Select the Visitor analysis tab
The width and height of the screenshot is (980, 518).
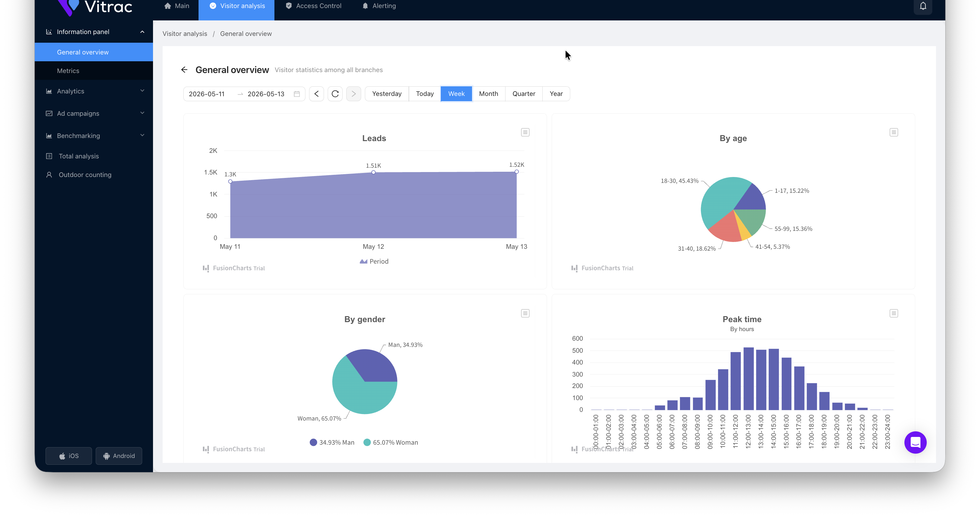coord(237,6)
